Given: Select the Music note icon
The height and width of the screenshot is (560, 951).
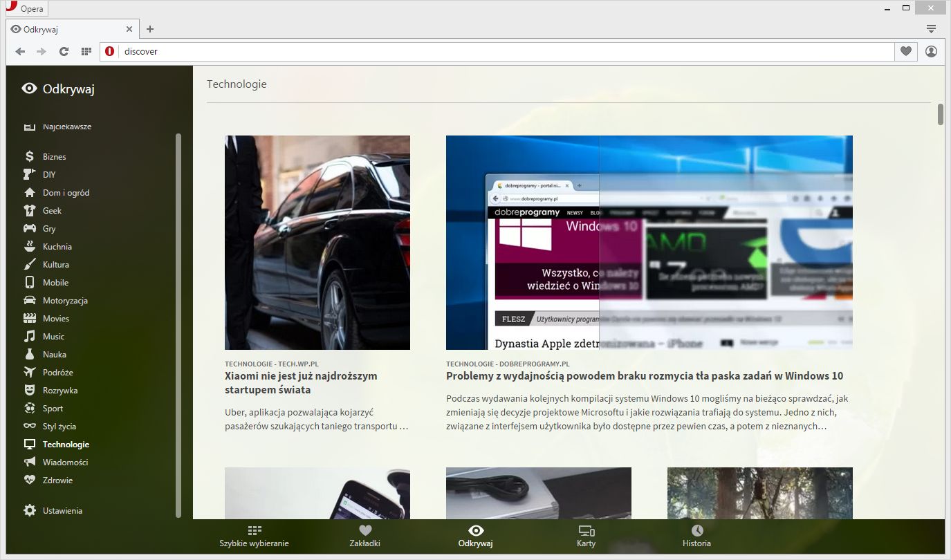Looking at the screenshot, I should click(29, 337).
